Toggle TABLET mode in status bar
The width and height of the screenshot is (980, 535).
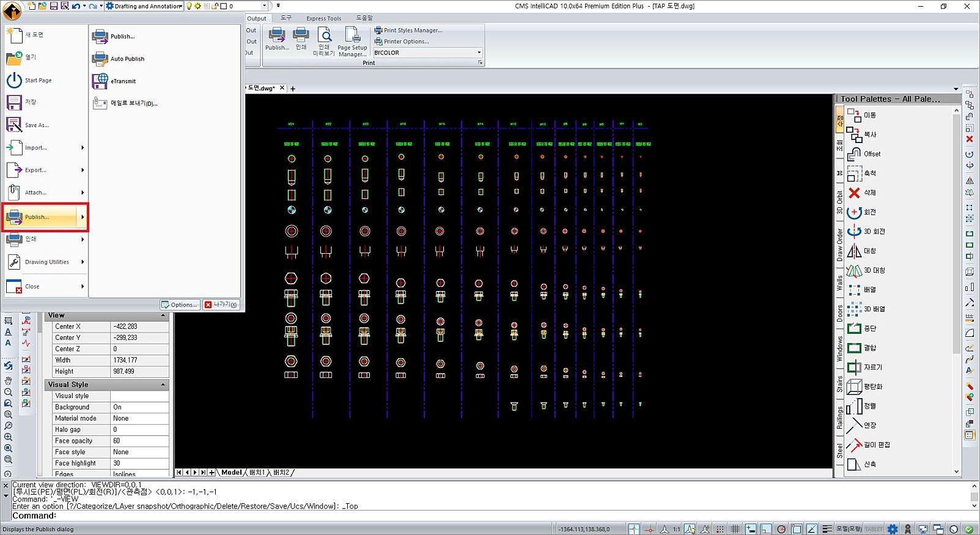coord(874,529)
